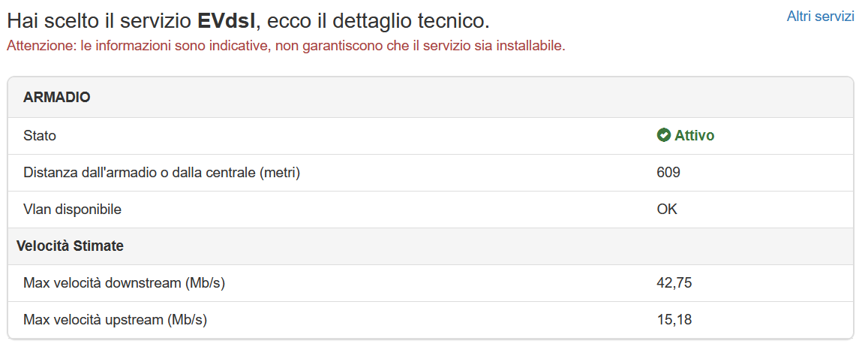The image size is (868, 356).
Task: Select the 609 distance value
Action: (668, 173)
